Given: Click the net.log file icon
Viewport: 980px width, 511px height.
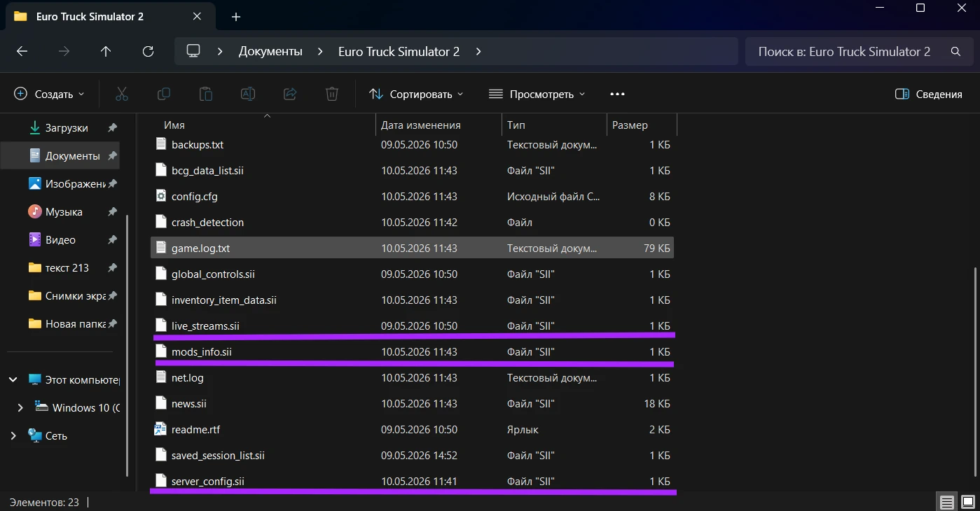Looking at the screenshot, I should [x=160, y=377].
